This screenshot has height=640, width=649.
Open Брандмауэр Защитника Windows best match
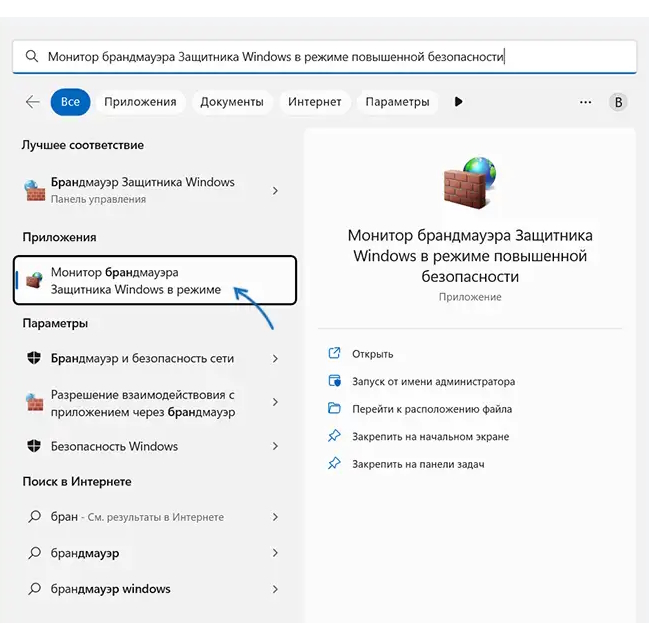click(155, 190)
